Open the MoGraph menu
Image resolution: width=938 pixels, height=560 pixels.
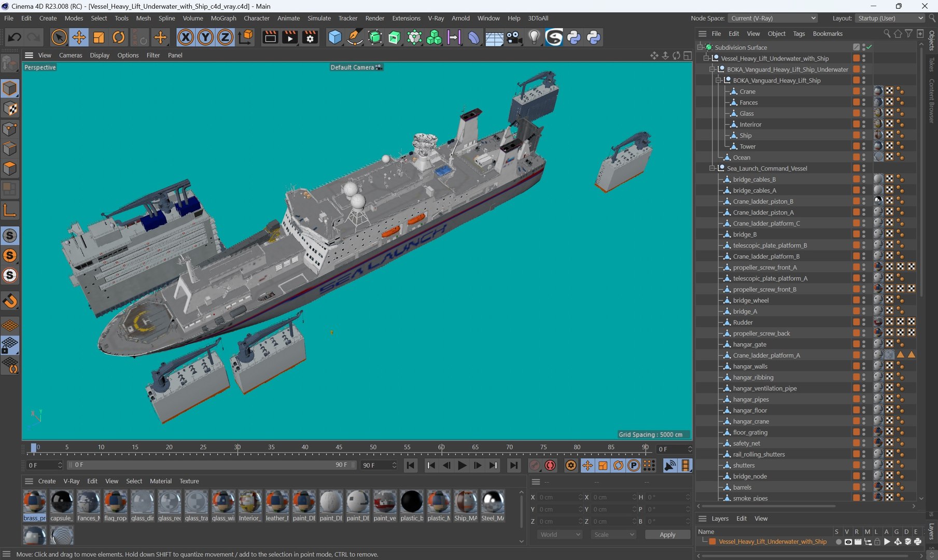pos(223,18)
